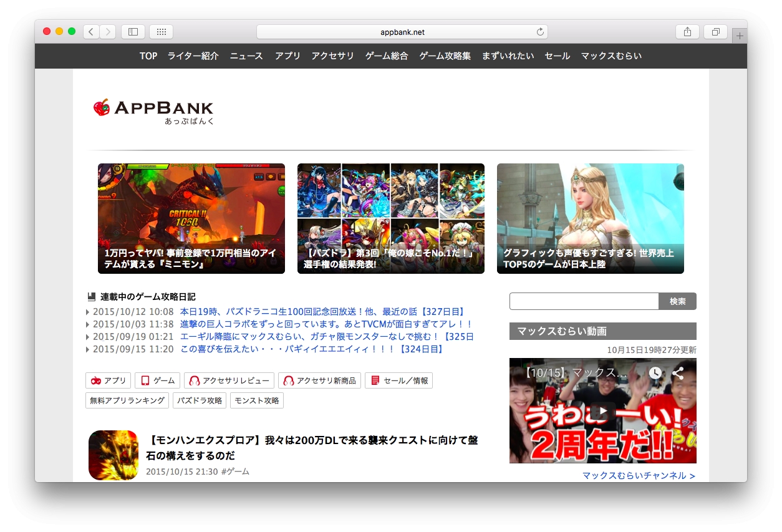Viewport: 782px width, 532px height.
Task: Expand the 2015/10/12 diary entry triangle
Action: [x=87, y=311]
